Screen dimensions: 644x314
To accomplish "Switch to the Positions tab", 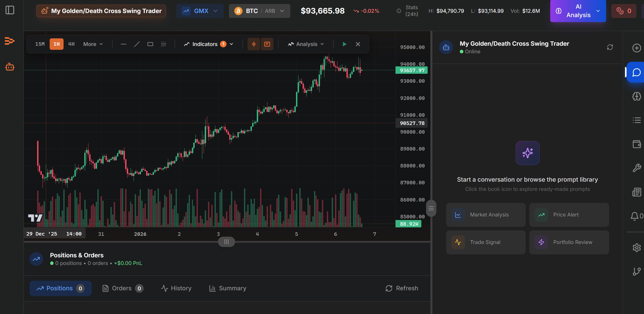I will point(60,288).
